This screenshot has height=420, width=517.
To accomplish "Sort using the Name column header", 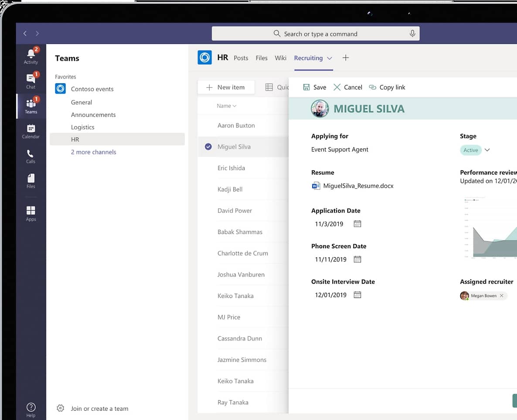I will click(226, 106).
